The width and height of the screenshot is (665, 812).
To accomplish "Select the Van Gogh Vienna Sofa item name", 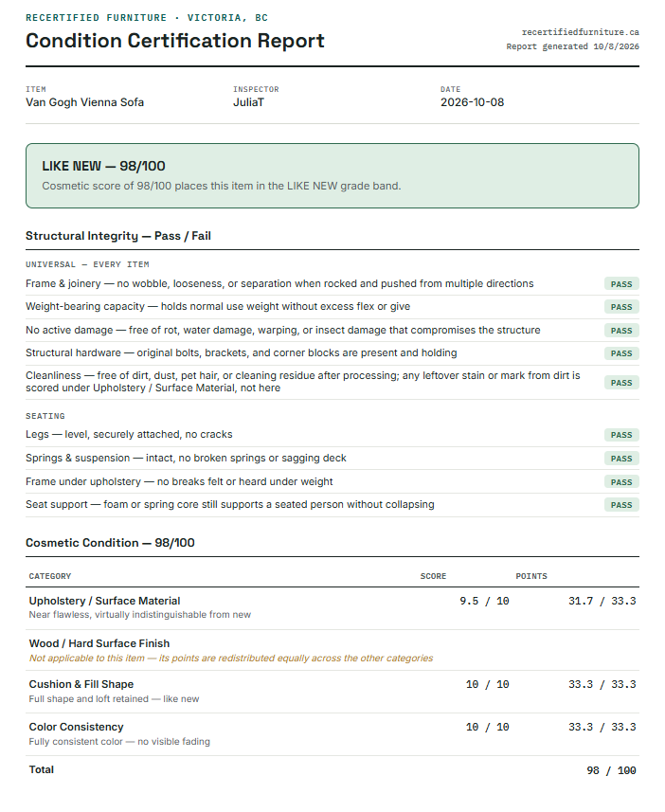I will tap(85, 102).
